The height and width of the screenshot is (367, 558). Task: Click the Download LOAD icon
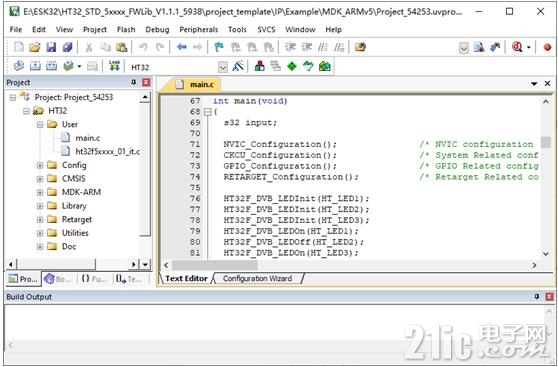coord(114,66)
